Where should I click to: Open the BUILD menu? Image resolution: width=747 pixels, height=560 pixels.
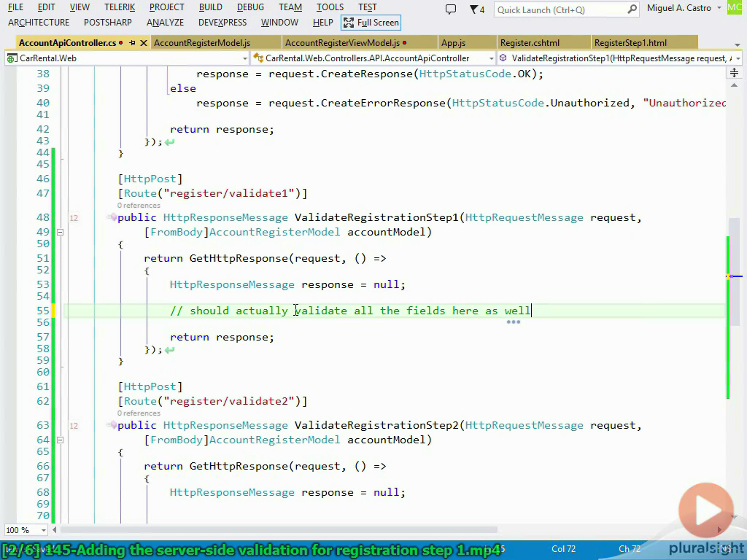(x=211, y=7)
